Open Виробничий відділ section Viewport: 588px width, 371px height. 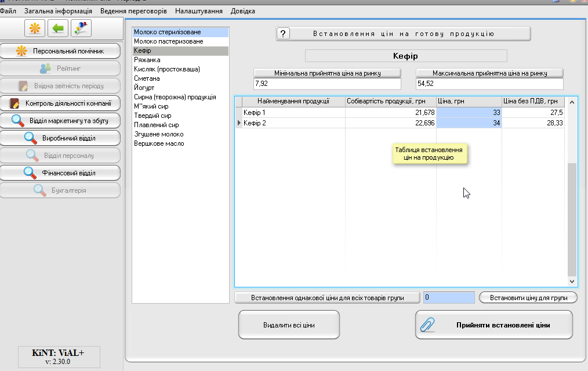(60, 138)
